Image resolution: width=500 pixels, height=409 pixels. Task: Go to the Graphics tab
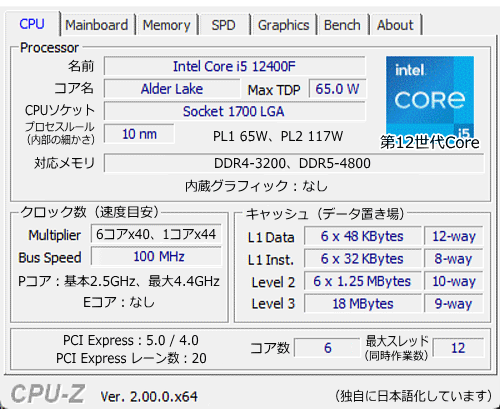click(x=284, y=25)
